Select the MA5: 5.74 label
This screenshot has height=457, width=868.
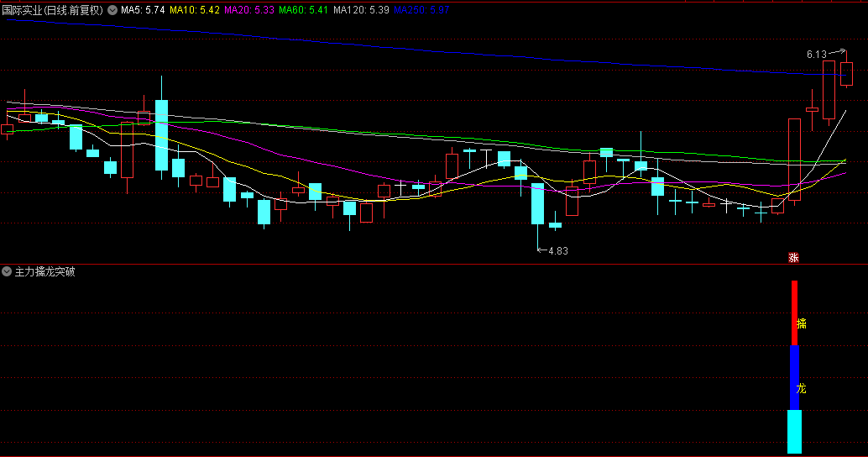[x=143, y=10]
